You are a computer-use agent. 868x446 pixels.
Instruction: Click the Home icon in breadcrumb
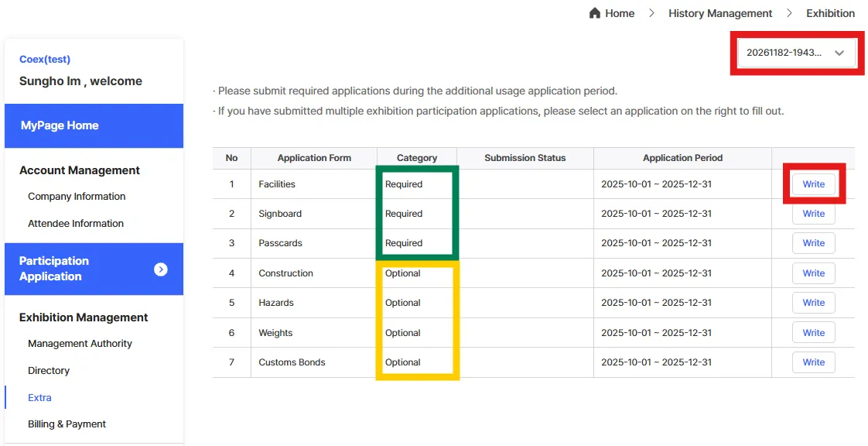(595, 13)
